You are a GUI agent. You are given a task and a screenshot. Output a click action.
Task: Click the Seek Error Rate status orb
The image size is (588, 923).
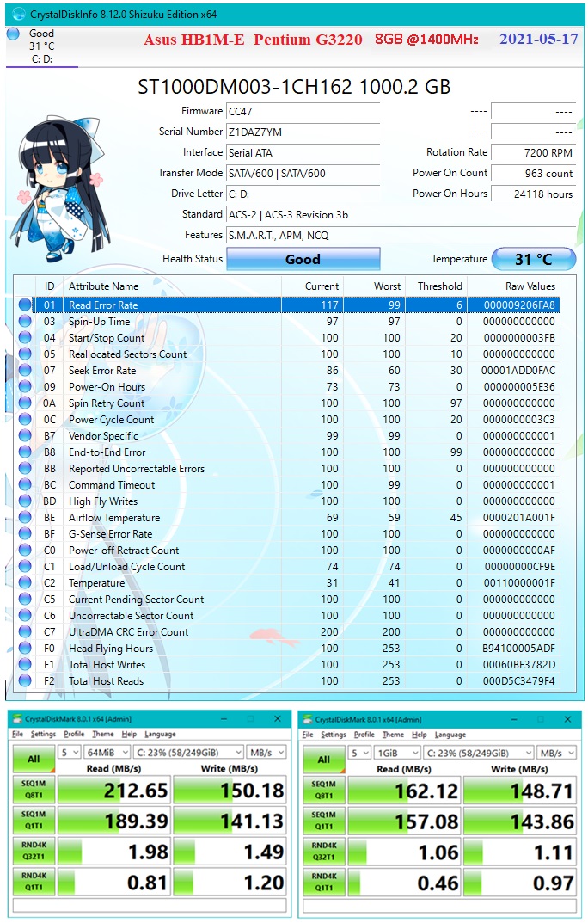pyautogui.click(x=25, y=370)
